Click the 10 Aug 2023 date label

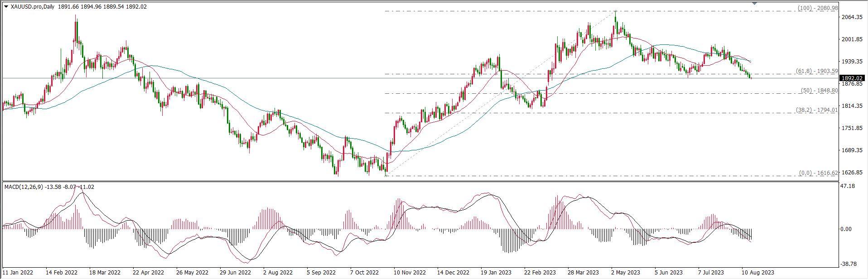tap(757, 273)
